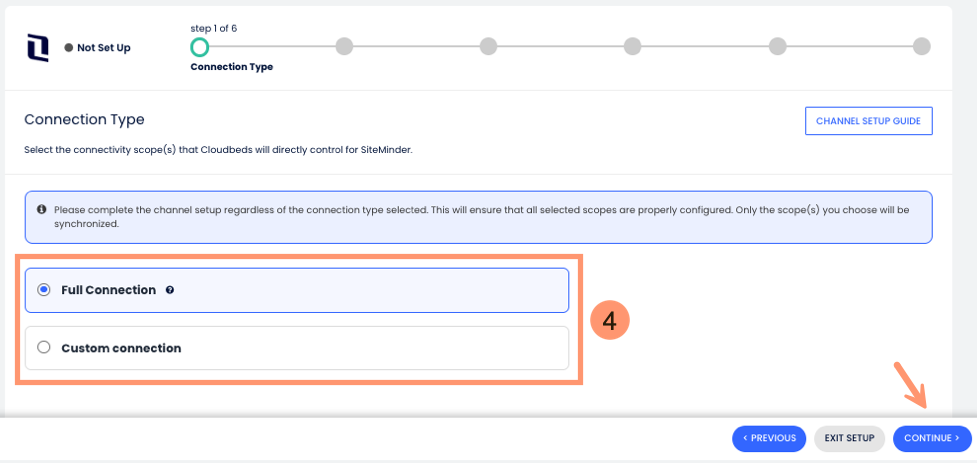Choose the Custom connection option card

296,348
